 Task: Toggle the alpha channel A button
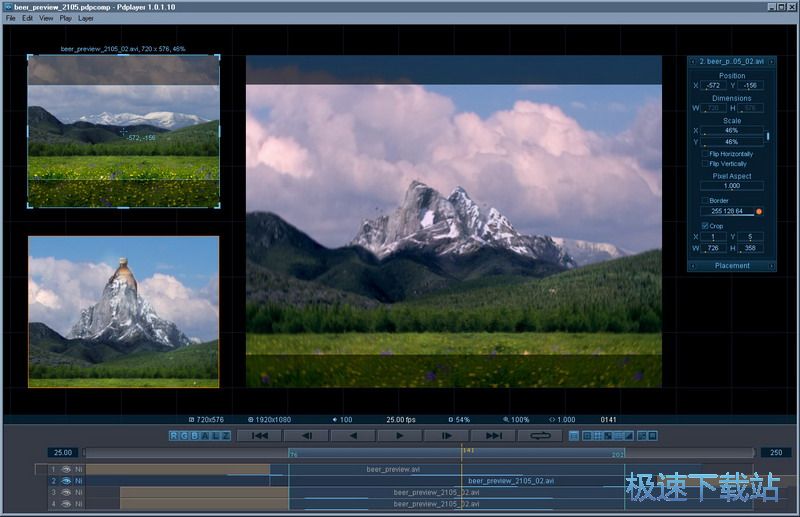[x=204, y=436]
